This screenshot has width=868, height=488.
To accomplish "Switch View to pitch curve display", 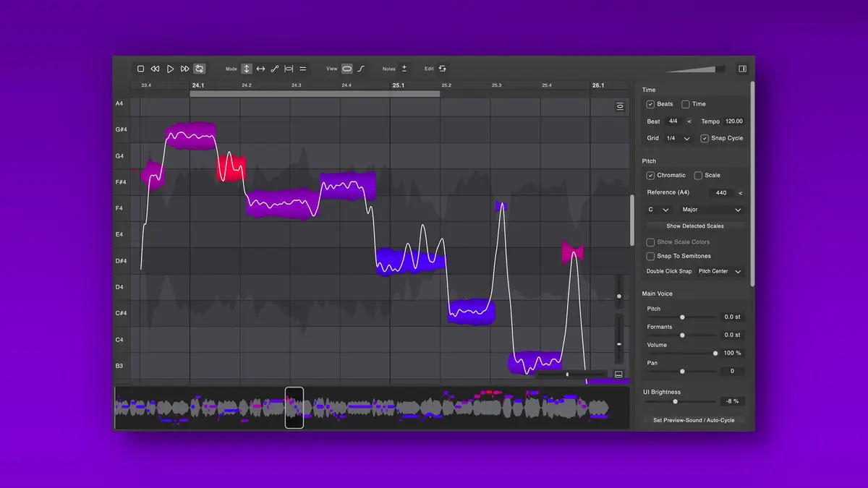I will tap(361, 69).
